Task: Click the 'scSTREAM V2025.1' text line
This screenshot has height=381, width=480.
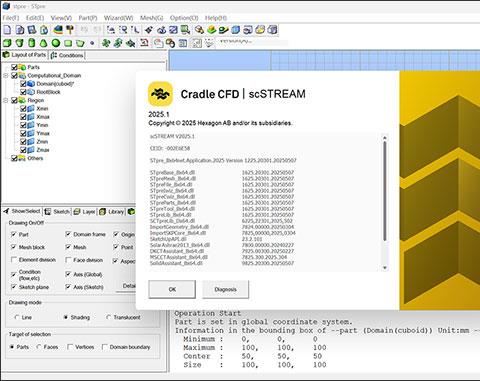Action: point(172,136)
